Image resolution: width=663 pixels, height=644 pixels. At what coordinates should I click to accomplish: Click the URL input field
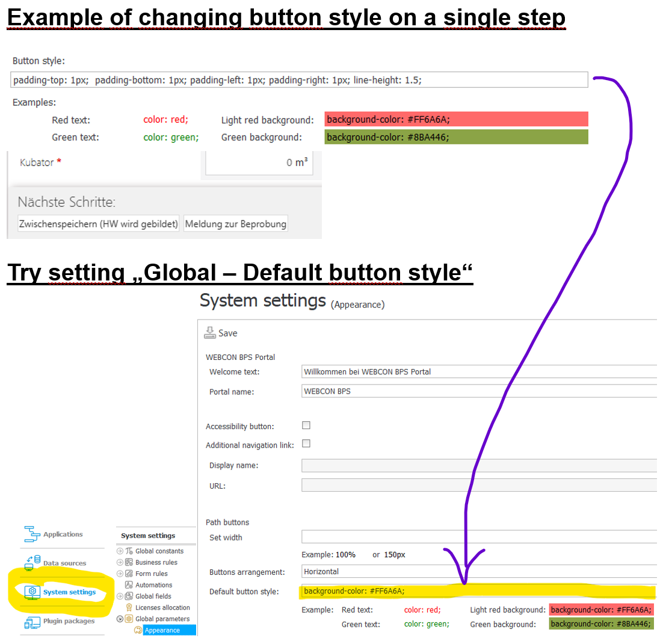tap(479, 485)
